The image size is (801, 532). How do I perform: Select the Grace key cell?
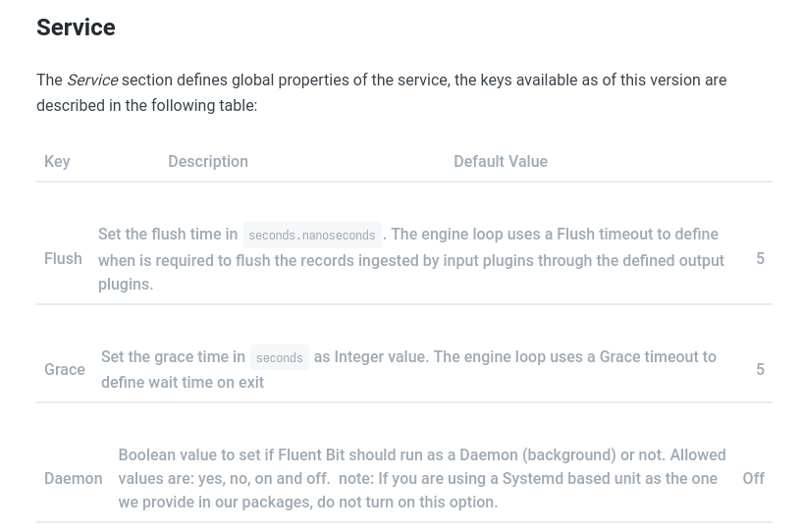pyautogui.click(x=65, y=369)
